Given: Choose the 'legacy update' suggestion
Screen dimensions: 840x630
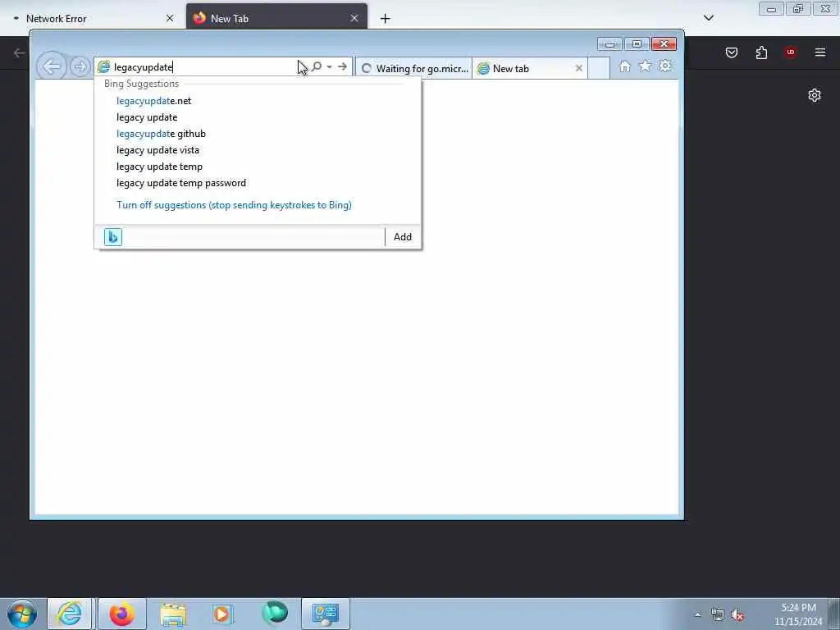Looking at the screenshot, I should click(147, 117).
